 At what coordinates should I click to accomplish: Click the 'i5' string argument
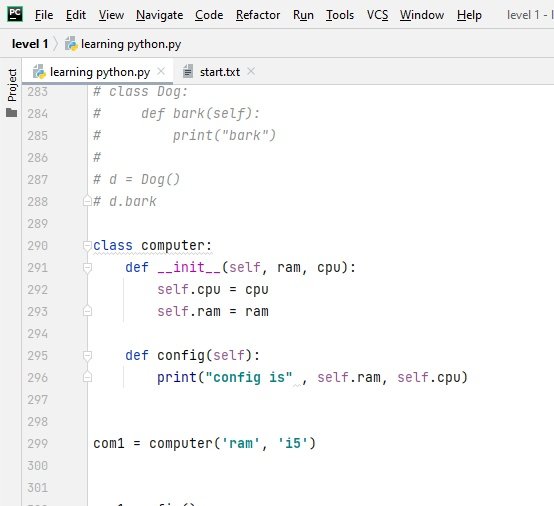tap(293, 443)
